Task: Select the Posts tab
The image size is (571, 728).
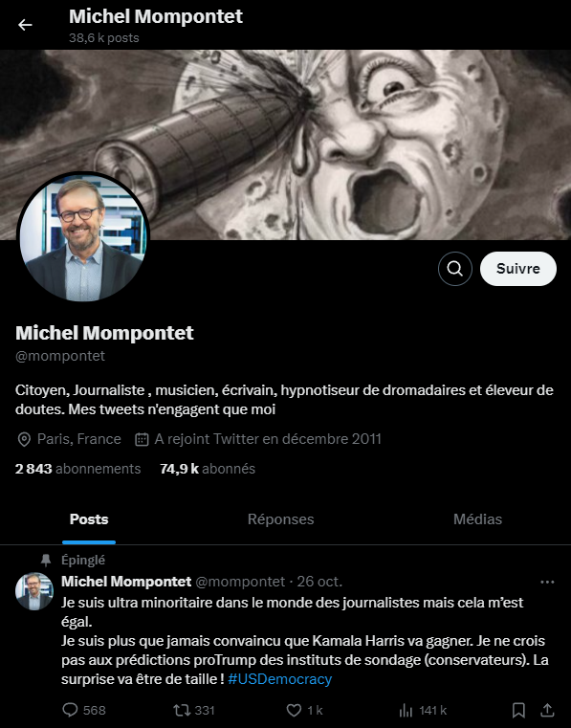Action: 89,519
